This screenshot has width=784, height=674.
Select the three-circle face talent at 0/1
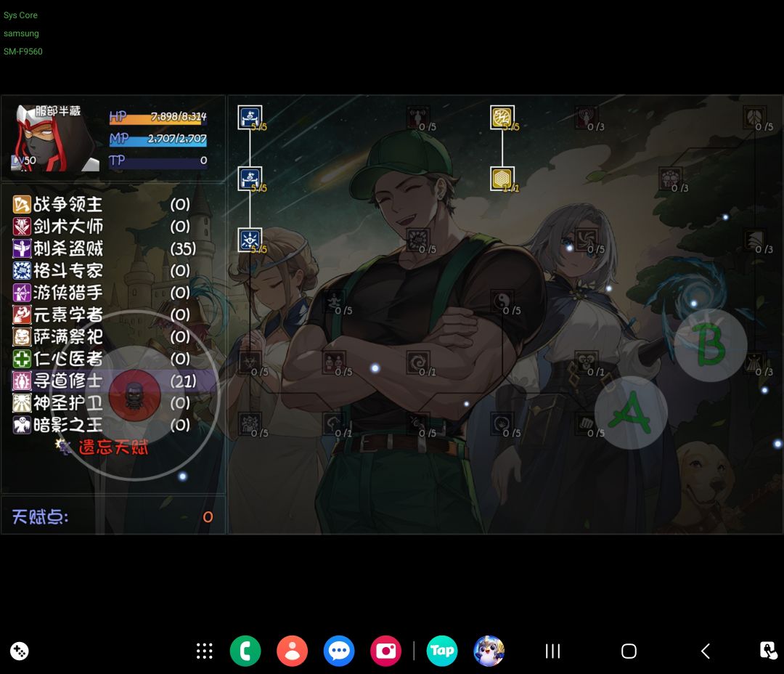[x=586, y=362]
